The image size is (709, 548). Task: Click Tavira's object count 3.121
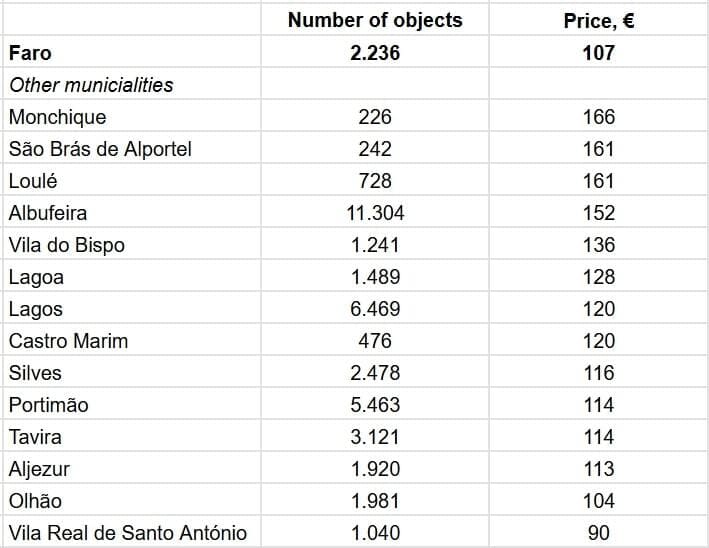click(375, 437)
